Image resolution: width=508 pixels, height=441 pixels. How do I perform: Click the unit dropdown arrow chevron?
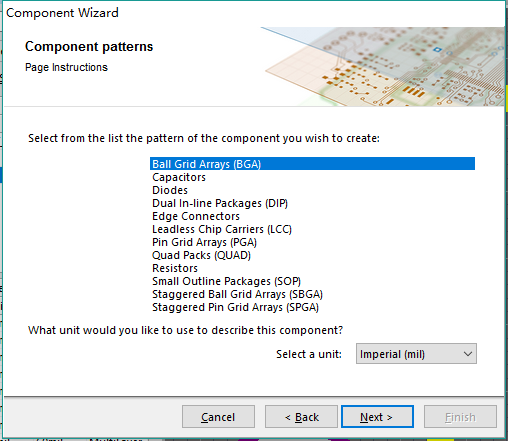point(468,354)
